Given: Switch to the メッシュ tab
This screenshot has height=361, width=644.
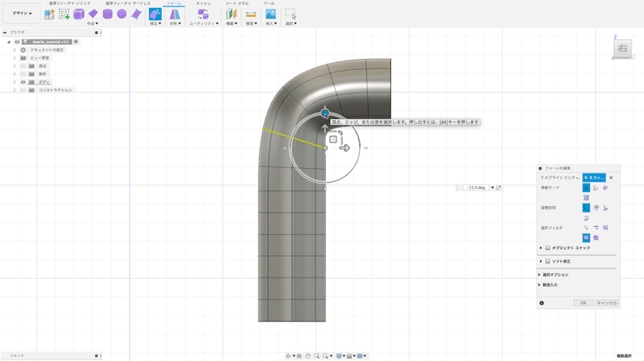Looking at the screenshot, I should tap(203, 3).
